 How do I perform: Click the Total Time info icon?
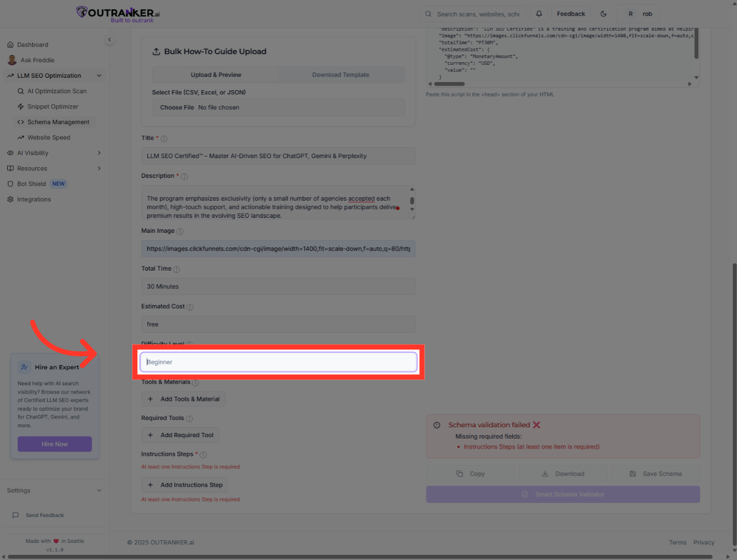tap(176, 269)
